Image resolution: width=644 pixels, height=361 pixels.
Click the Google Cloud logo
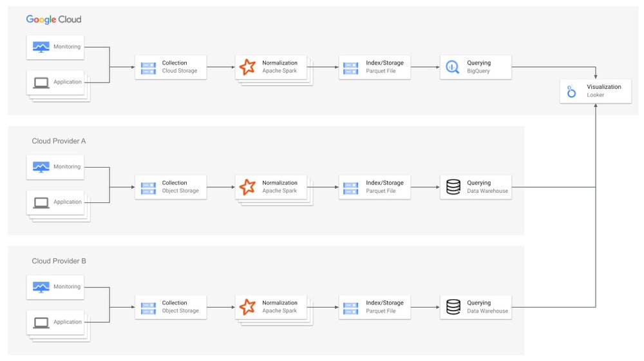[53, 19]
